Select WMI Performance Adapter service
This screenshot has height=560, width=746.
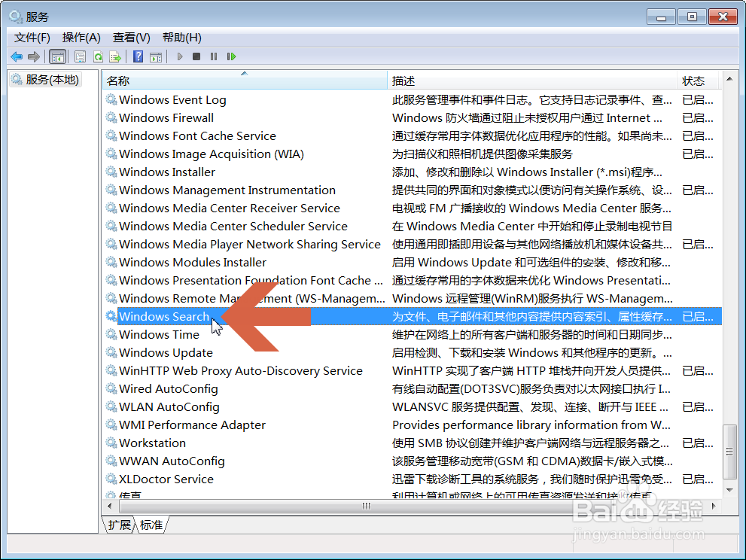412,425
